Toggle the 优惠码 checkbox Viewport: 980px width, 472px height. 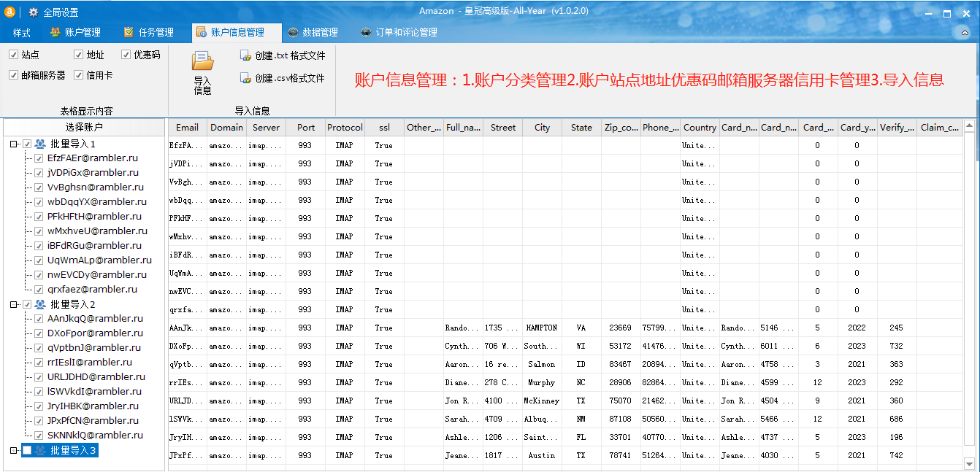pyautogui.click(x=126, y=55)
